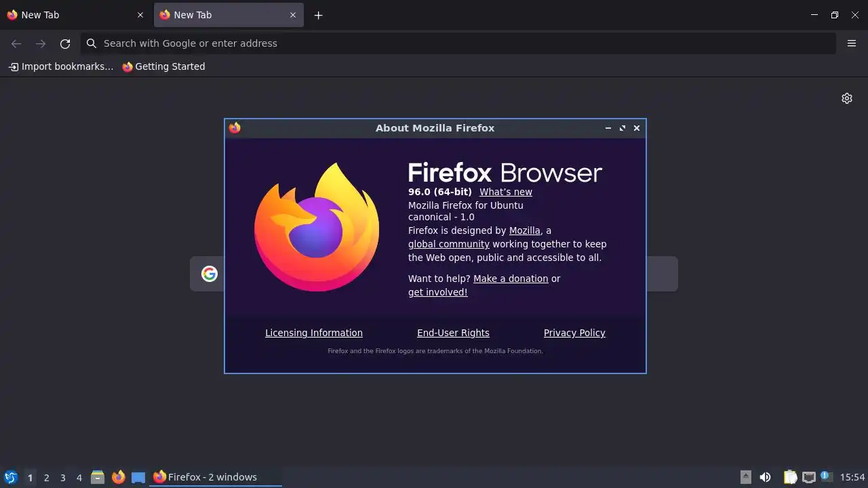Click Make a donation link
The width and height of the screenshot is (868, 488).
511,279
